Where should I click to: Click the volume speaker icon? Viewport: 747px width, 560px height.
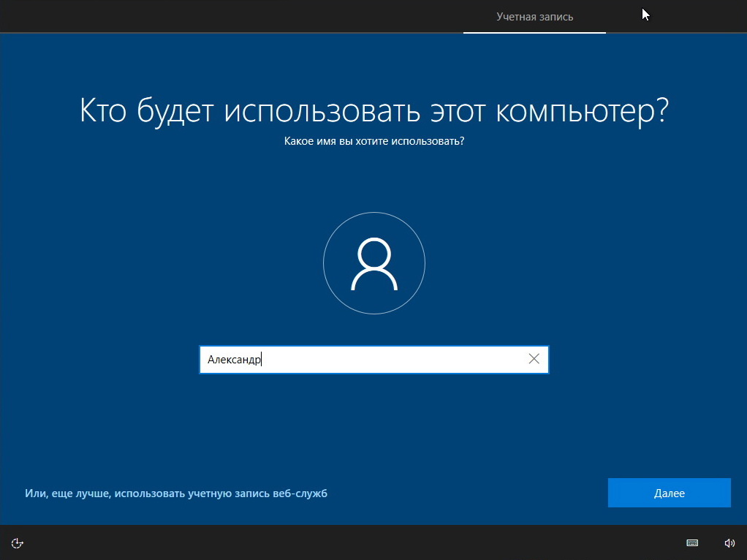click(729, 542)
